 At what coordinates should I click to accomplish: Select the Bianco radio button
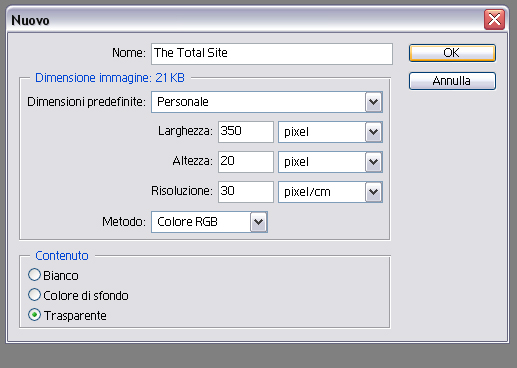tap(34, 275)
